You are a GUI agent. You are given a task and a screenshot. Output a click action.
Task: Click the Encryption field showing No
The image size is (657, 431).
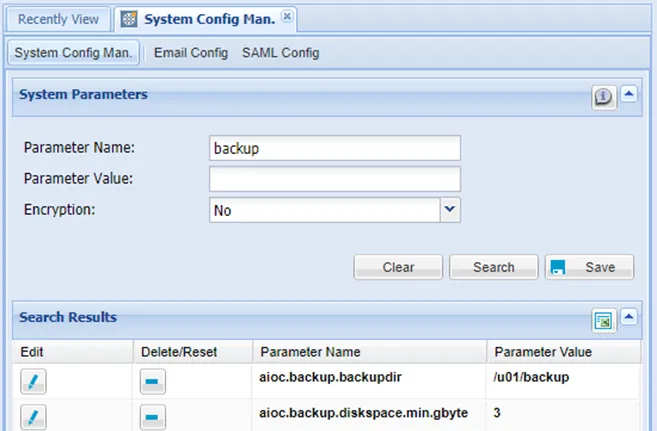(x=325, y=210)
